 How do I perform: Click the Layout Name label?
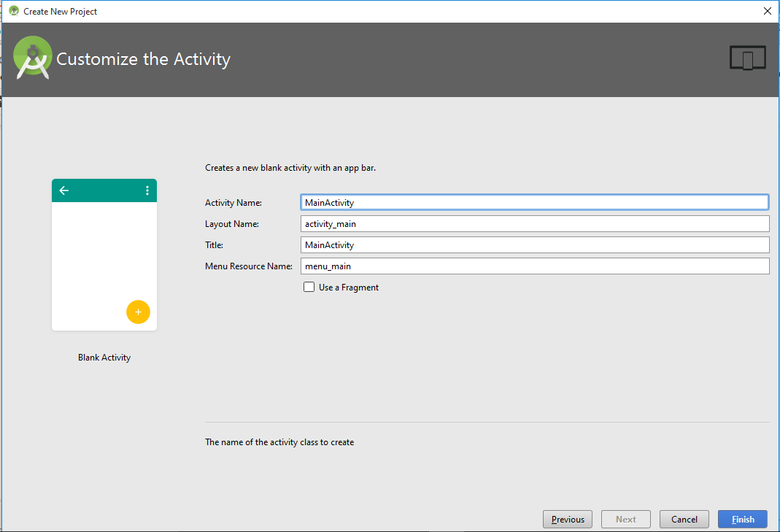click(x=232, y=224)
